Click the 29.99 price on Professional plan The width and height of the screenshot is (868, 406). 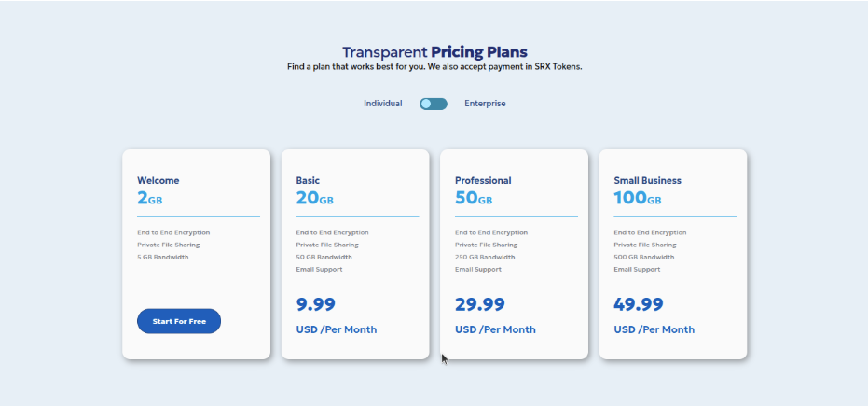point(480,304)
